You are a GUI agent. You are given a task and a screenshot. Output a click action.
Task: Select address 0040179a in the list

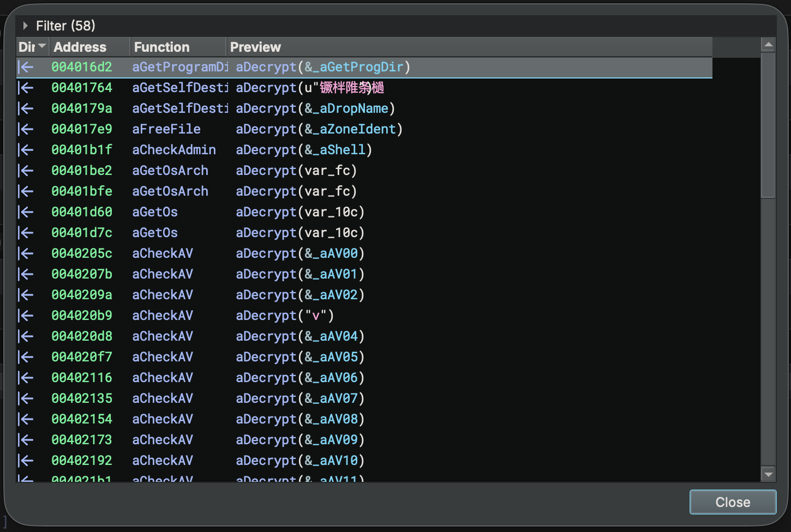pyautogui.click(x=82, y=108)
